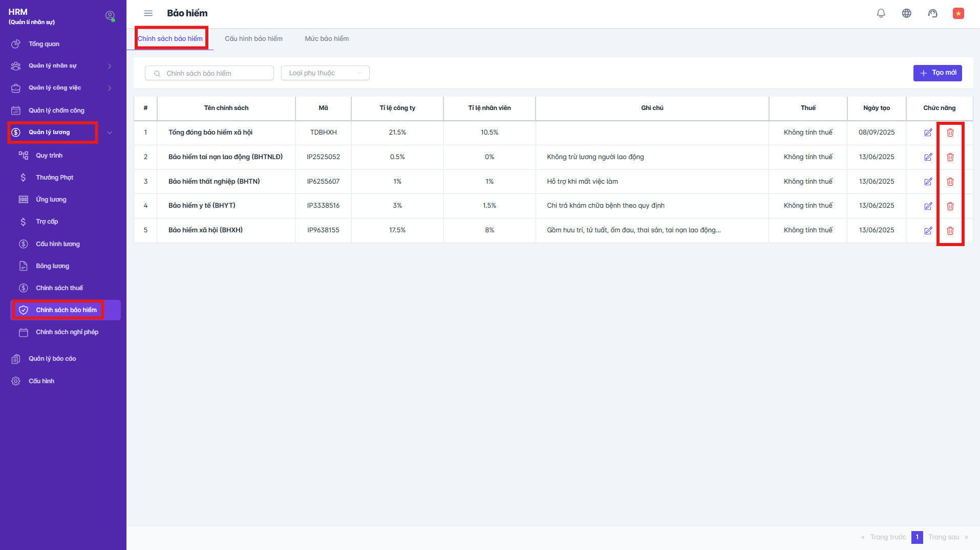980x550 pixels.
Task: Open the globe language selector icon
Action: 906,13
